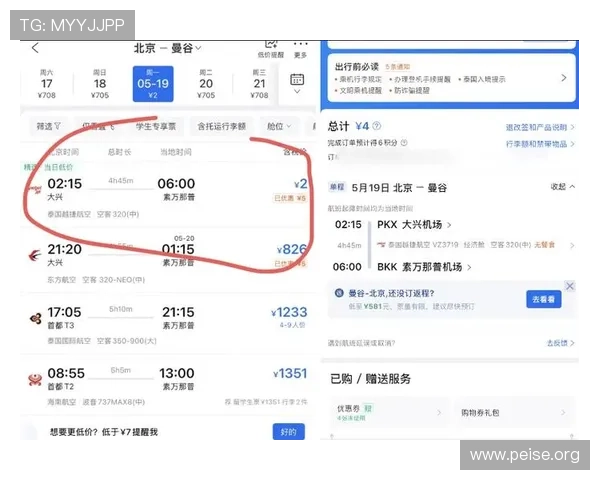Click the 4-9人价 label under ¥1233
Image resolution: width=600 pixels, height=480 pixels.
(x=292, y=325)
